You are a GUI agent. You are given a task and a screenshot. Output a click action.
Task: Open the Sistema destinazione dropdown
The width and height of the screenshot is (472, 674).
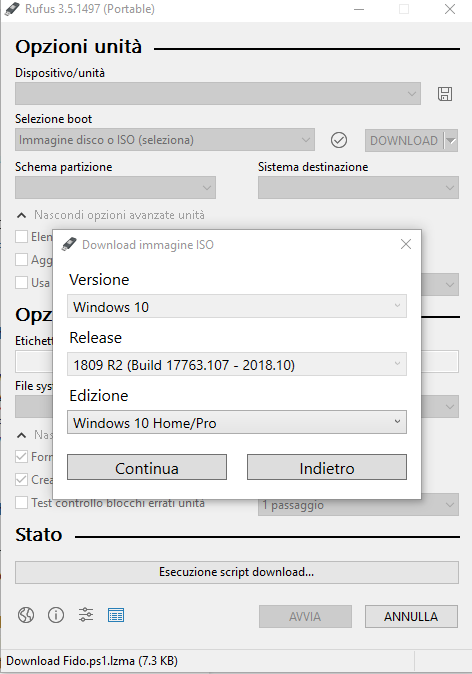(359, 187)
